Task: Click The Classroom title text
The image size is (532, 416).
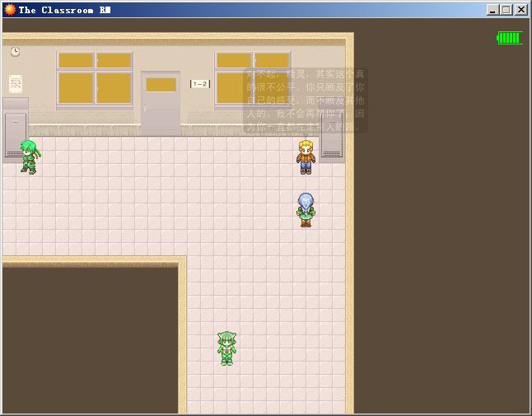Action: (64, 10)
